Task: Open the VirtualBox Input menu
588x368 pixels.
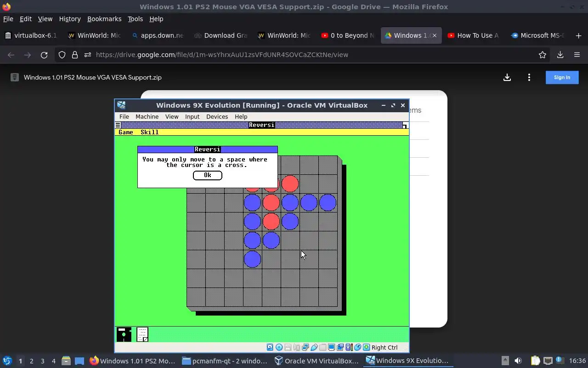Action: click(192, 117)
